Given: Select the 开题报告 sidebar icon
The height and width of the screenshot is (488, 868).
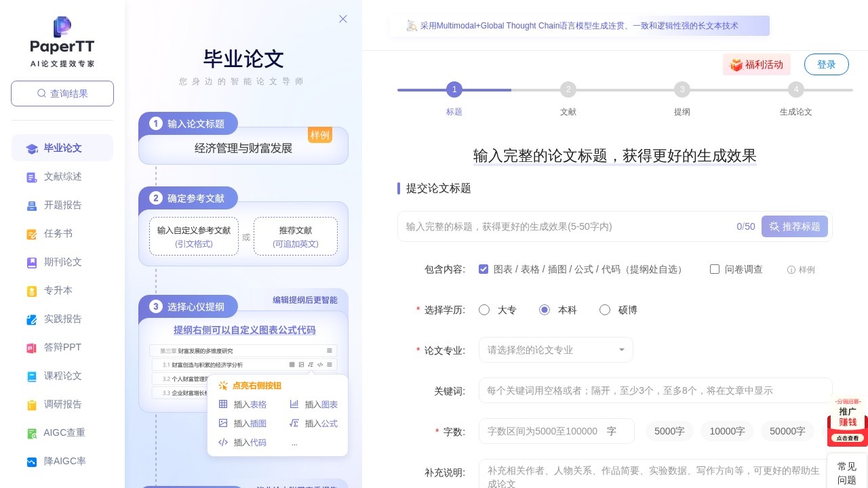Looking at the screenshot, I should [x=32, y=205].
